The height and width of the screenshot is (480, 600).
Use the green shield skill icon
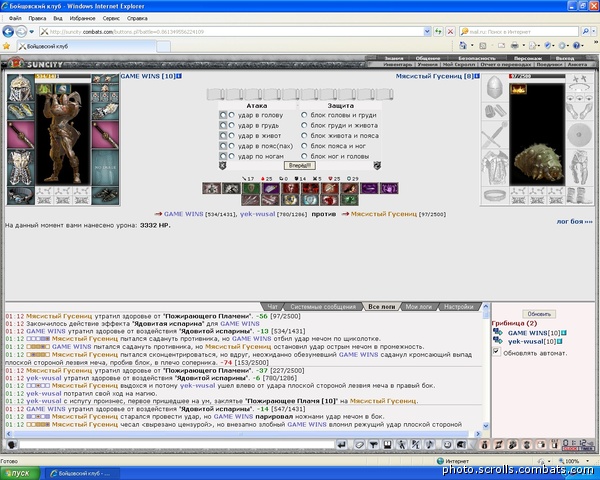point(251,188)
